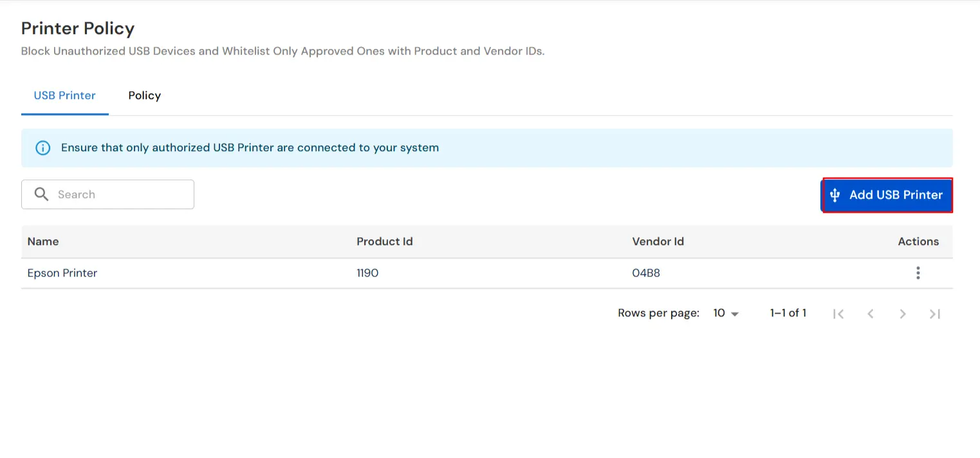
Task: Click the product ID value 1190
Action: click(x=367, y=273)
